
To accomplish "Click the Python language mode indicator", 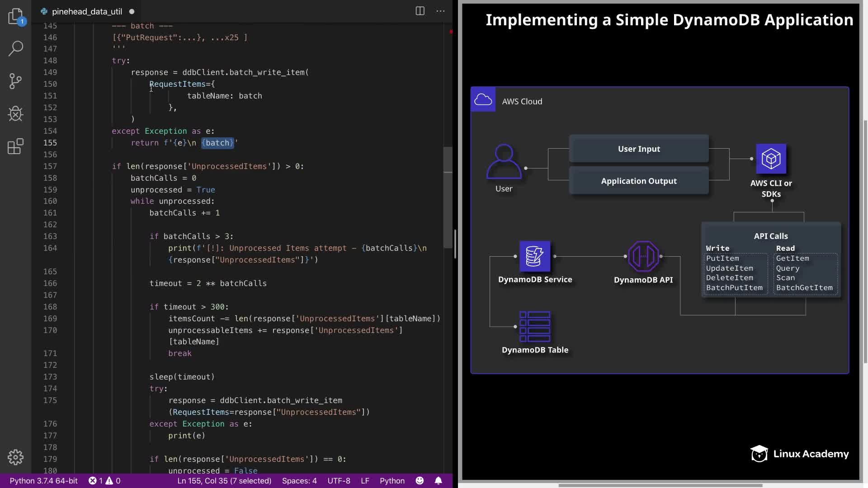I will (392, 481).
